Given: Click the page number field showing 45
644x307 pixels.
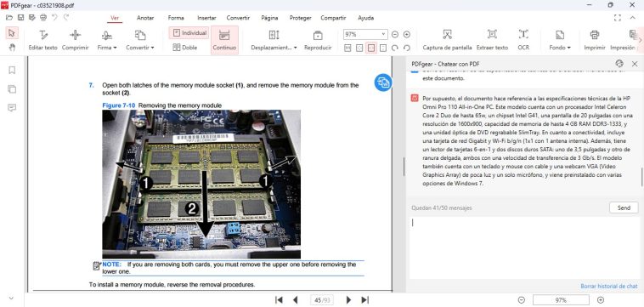Looking at the screenshot, I should click(322, 300).
